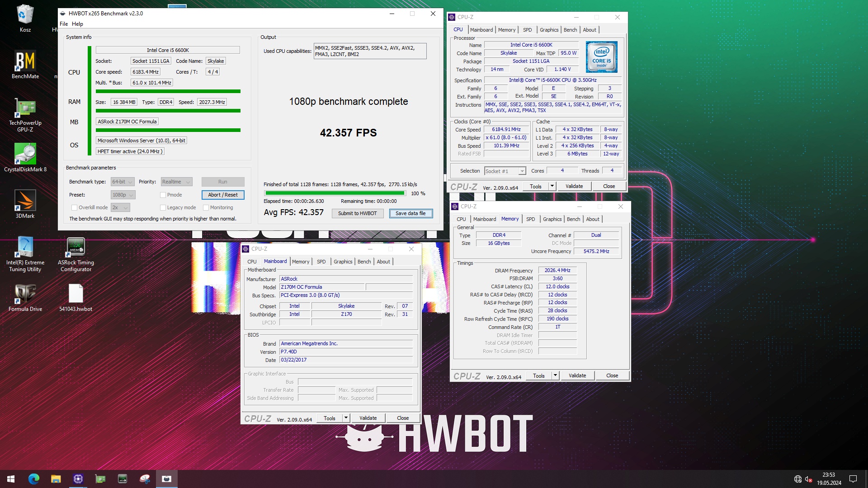Switch to Bench tab in CPU-Z CPU window
Image resolution: width=868 pixels, height=488 pixels.
click(x=570, y=30)
